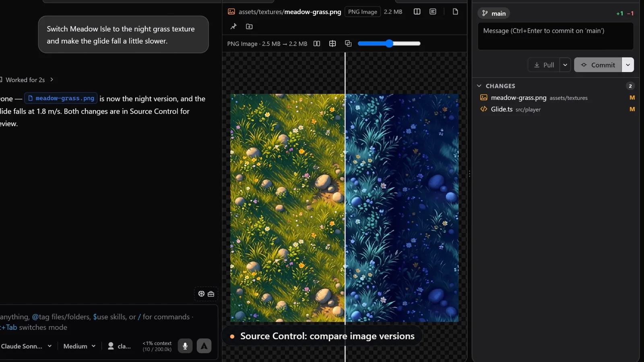The image size is (644, 362).
Task: Click the account profile 'cla...' item
Action: [x=119, y=346]
